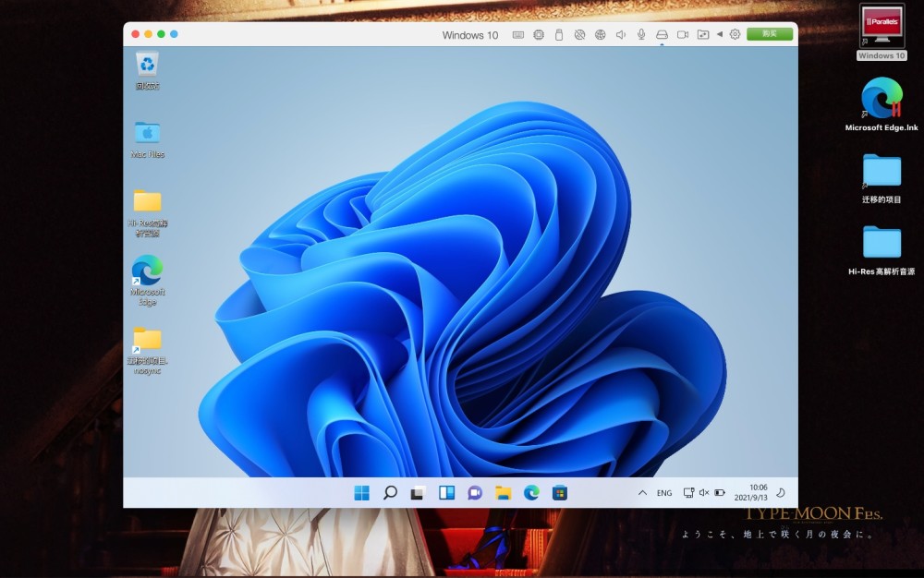Open the shared folders icon in Parallels toolbar

click(703, 35)
